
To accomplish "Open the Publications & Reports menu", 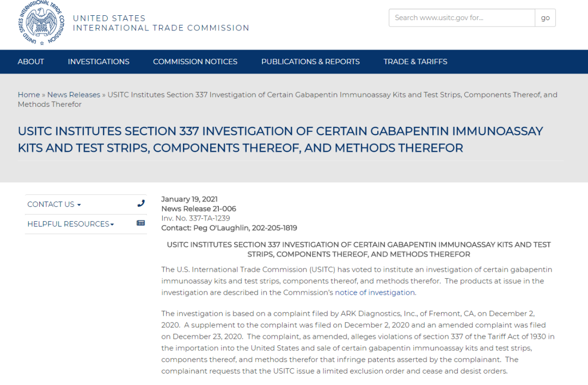I will click(x=310, y=62).
